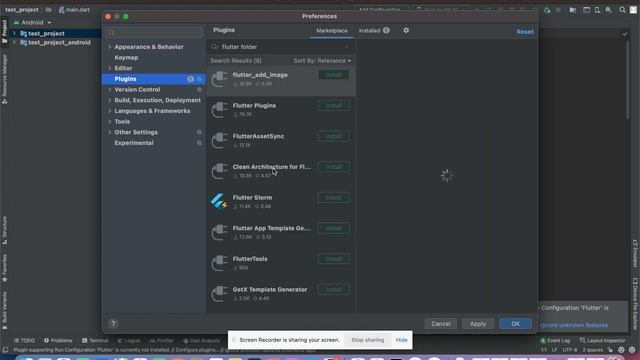Open Sort By Relevance dropdown
640x360 pixels.
click(x=322, y=61)
